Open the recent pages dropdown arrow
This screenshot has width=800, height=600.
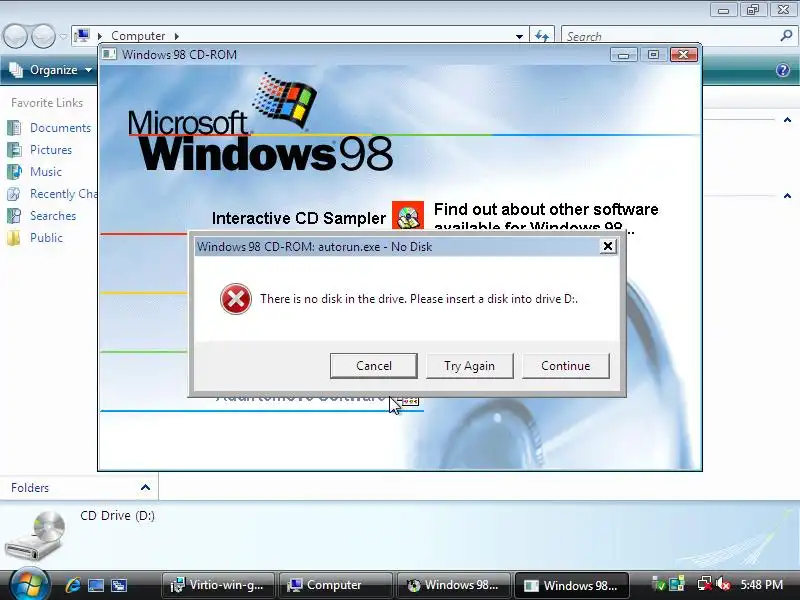point(63,36)
